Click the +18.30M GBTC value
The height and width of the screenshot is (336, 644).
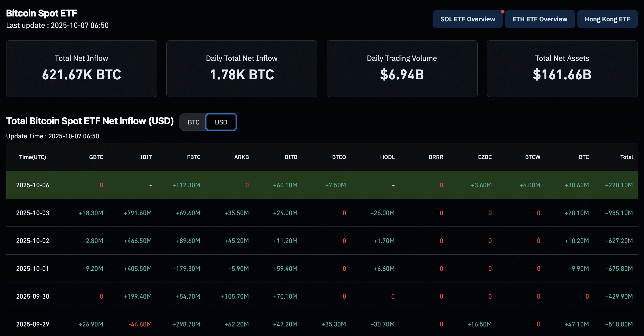pos(91,213)
